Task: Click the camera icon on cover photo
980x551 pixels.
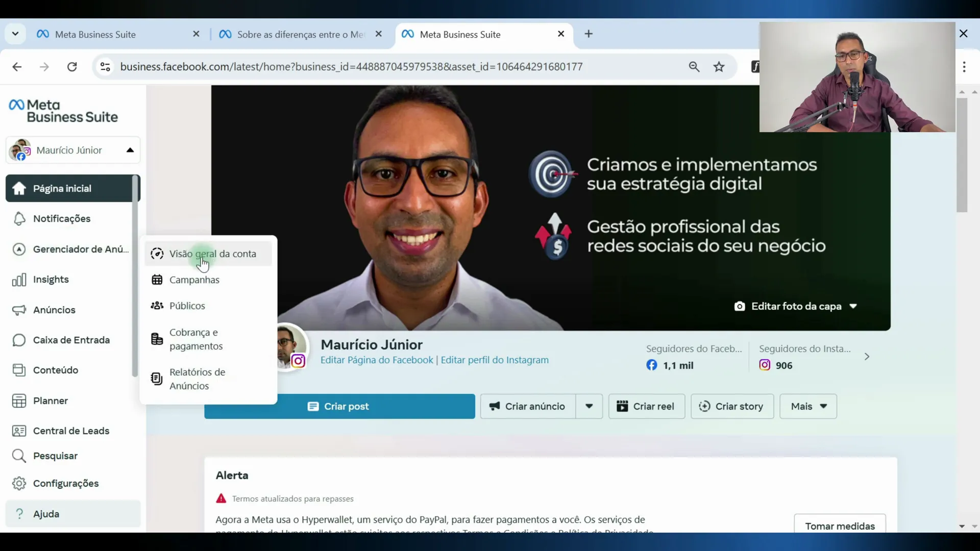Action: coord(740,306)
